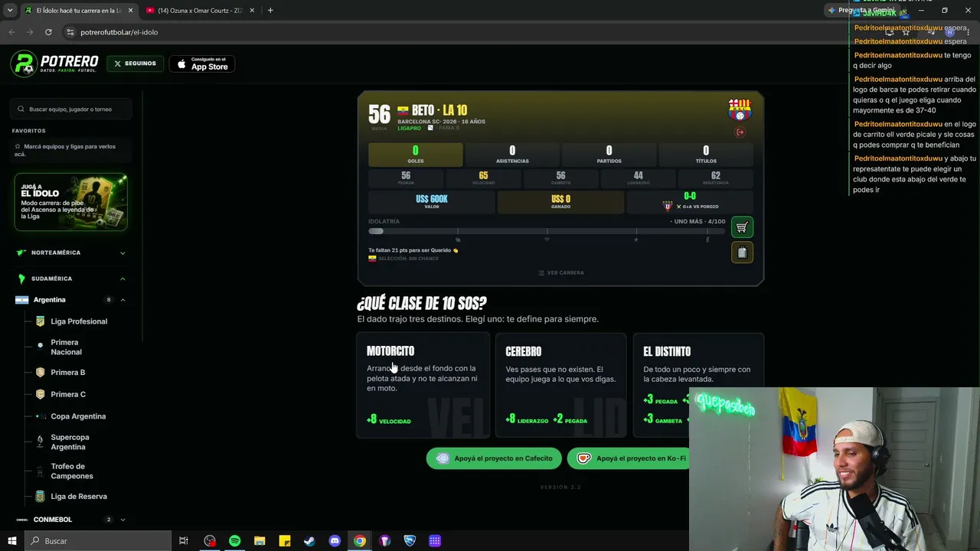Choose the Motorcito player class
Image resolution: width=980 pixels, height=551 pixels.
(x=423, y=386)
